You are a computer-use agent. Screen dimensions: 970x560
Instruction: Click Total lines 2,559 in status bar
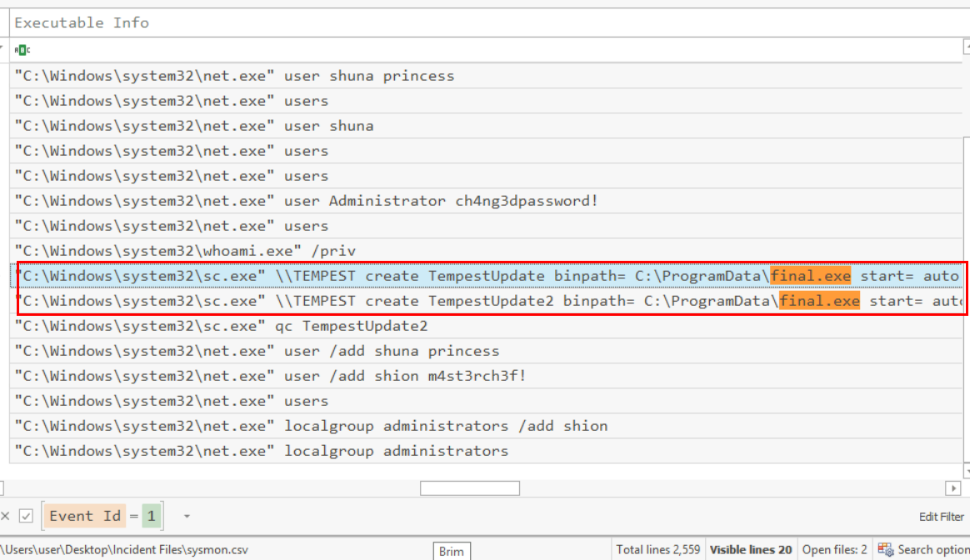coord(657,549)
